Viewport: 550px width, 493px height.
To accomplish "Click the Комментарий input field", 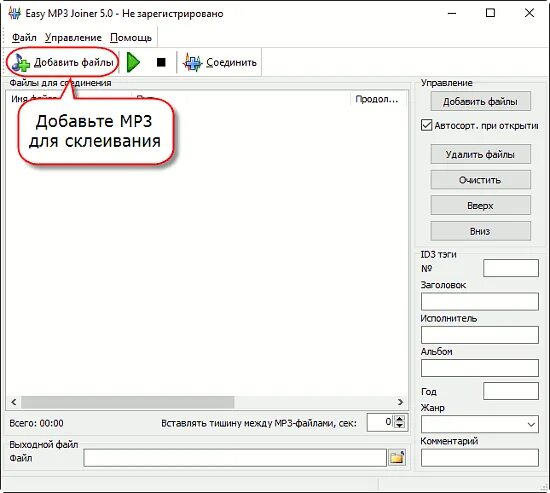I will (480, 458).
